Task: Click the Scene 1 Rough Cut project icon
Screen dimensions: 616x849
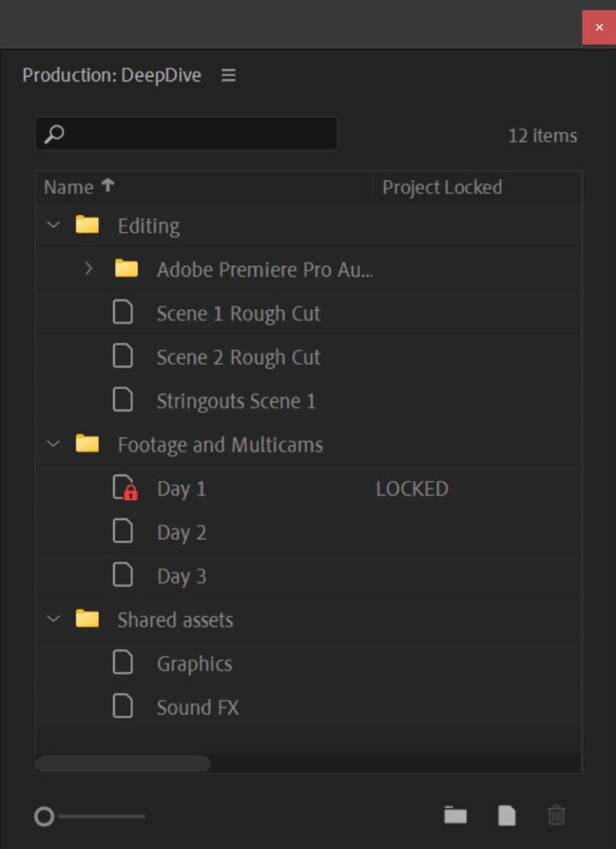Action: [x=123, y=313]
